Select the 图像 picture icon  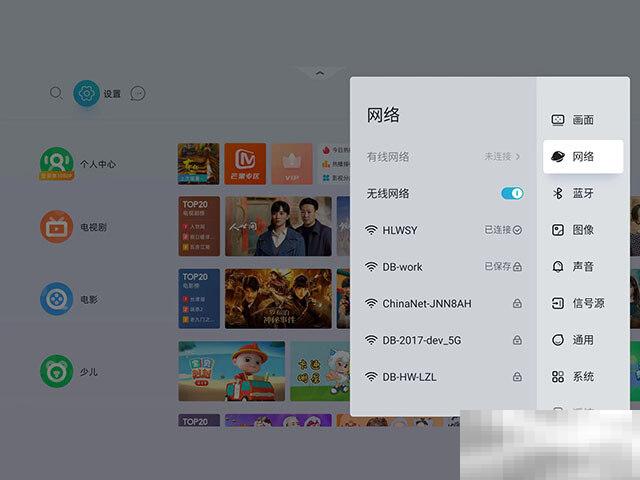[x=558, y=230]
